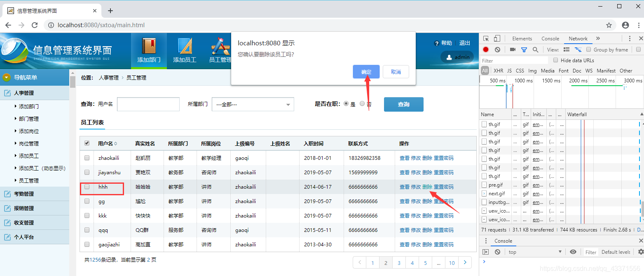Click 退出 to log out
The image size is (644, 276).
coord(465,43)
